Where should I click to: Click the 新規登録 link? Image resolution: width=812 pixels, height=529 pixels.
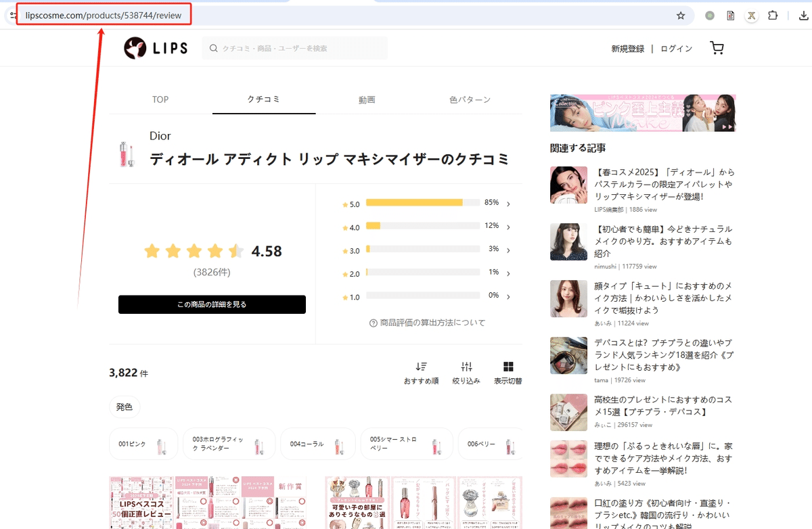(x=628, y=49)
